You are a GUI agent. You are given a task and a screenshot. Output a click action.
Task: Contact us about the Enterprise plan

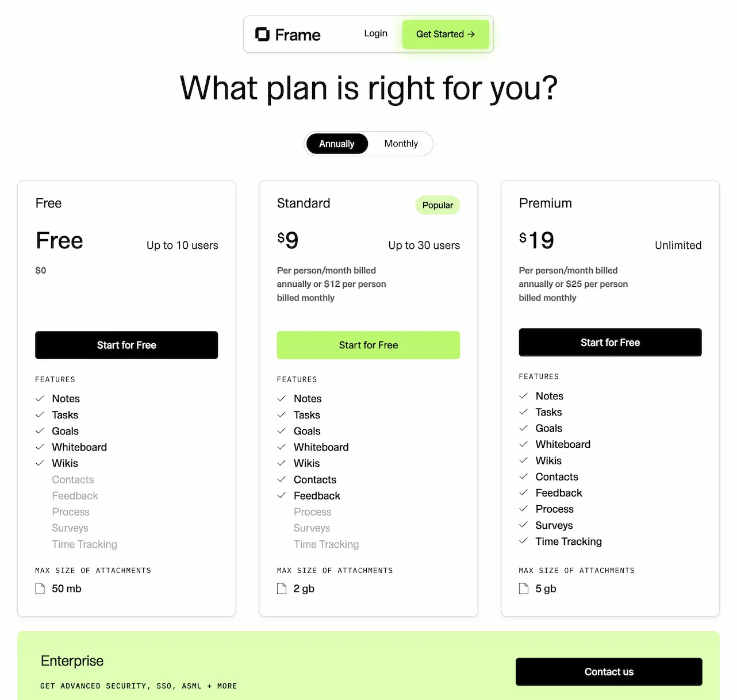coord(609,672)
